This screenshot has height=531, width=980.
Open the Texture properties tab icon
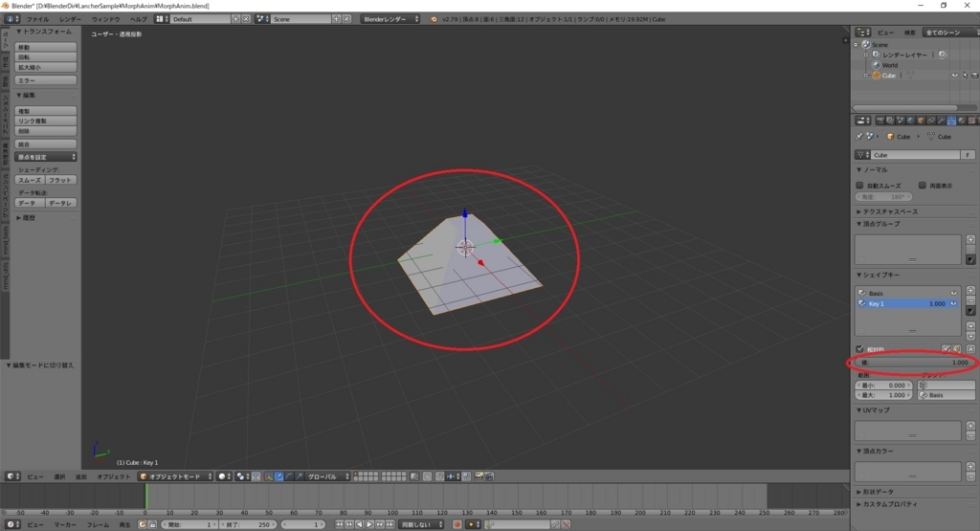pyautogui.click(x=972, y=121)
